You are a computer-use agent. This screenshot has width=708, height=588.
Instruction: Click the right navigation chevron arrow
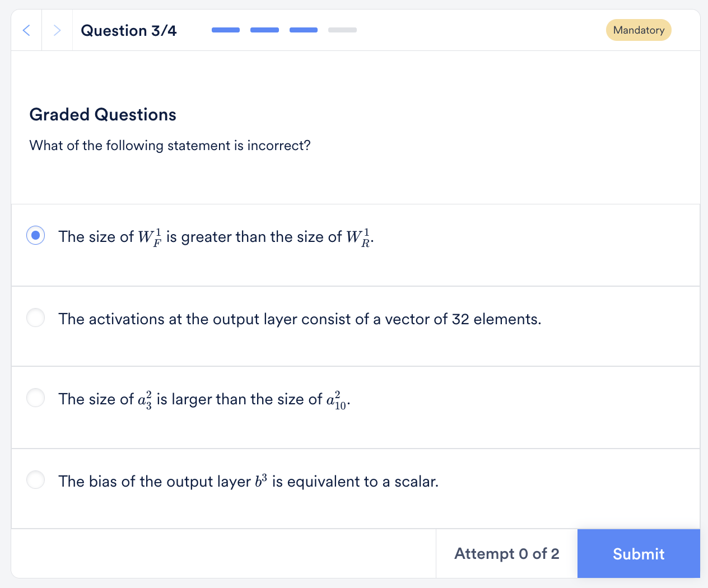[x=57, y=30]
